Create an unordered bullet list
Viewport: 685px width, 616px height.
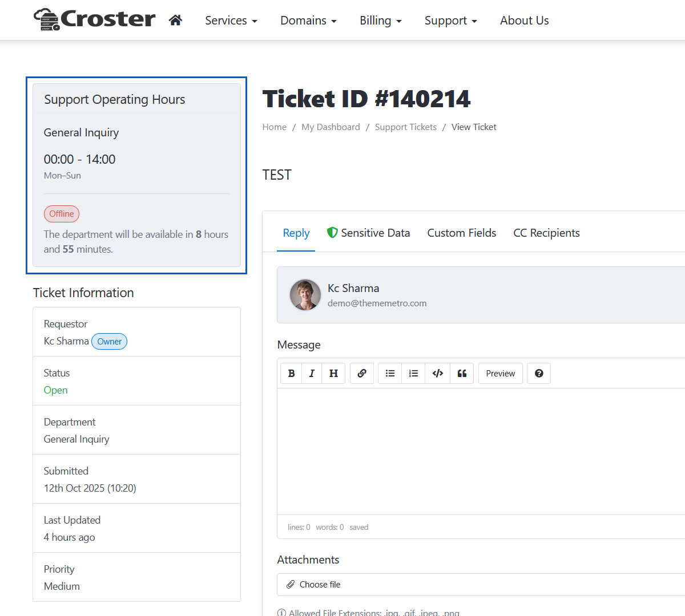[390, 374]
